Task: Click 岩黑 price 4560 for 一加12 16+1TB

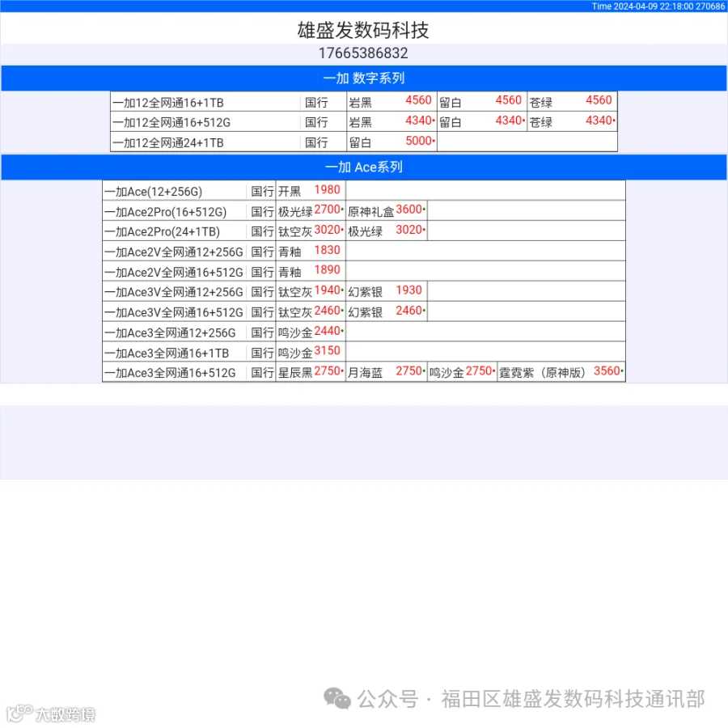Action: pyautogui.click(x=418, y=100)
